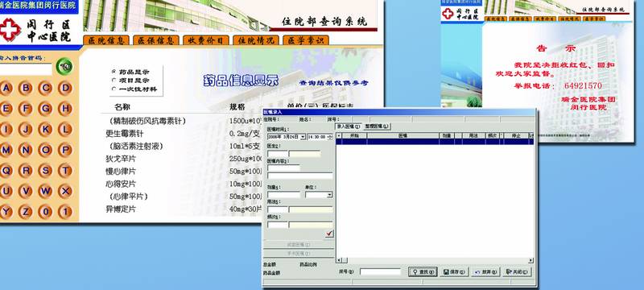644x290 pixels.
Task: Tap the letter S key on keypad
Action: pyautogui.click(x=45, y=171)
